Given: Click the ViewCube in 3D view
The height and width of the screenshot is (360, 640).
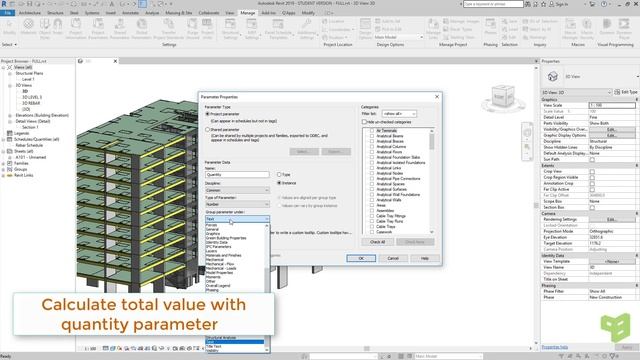Looking at the screenshot, I should 503,97.
